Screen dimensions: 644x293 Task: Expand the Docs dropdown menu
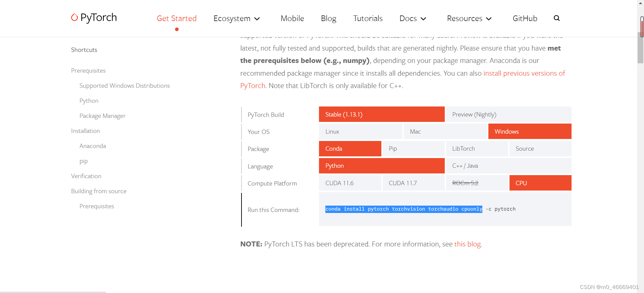click(x=413, y=18)
